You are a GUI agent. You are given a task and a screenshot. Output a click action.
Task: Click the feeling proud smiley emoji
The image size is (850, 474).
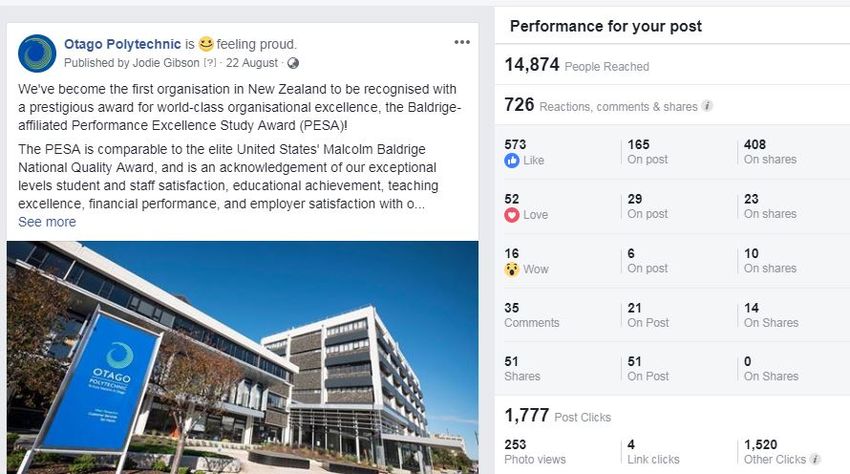[x=206, y=44]
